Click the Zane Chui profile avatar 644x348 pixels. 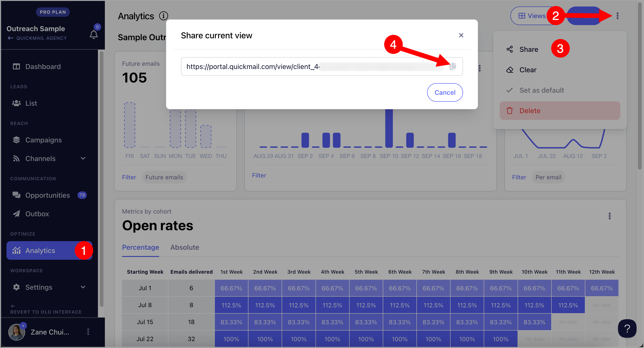click(x=16, y=332)
